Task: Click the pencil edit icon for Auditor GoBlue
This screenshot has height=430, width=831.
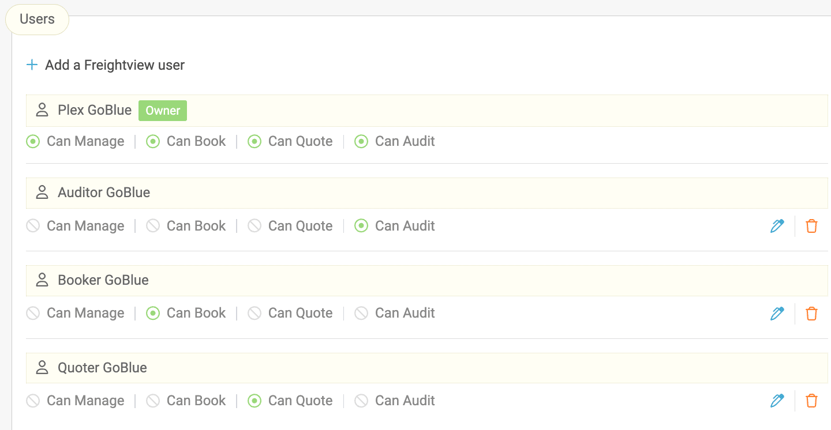Action: click(777, 226)
